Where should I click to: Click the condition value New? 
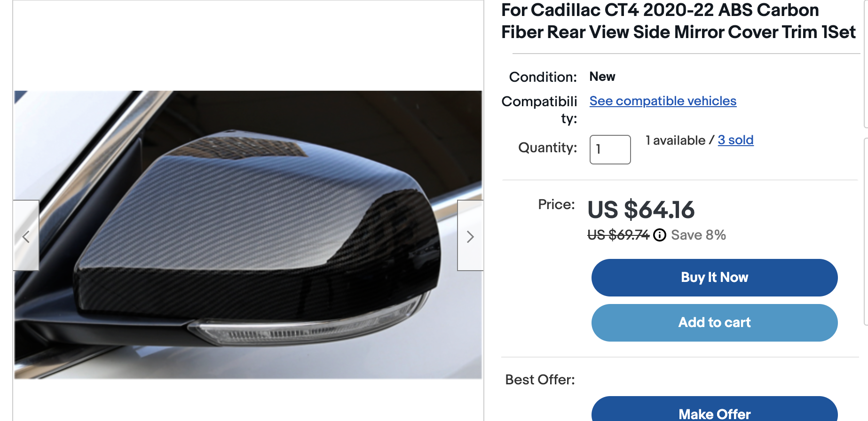point(602,77)
